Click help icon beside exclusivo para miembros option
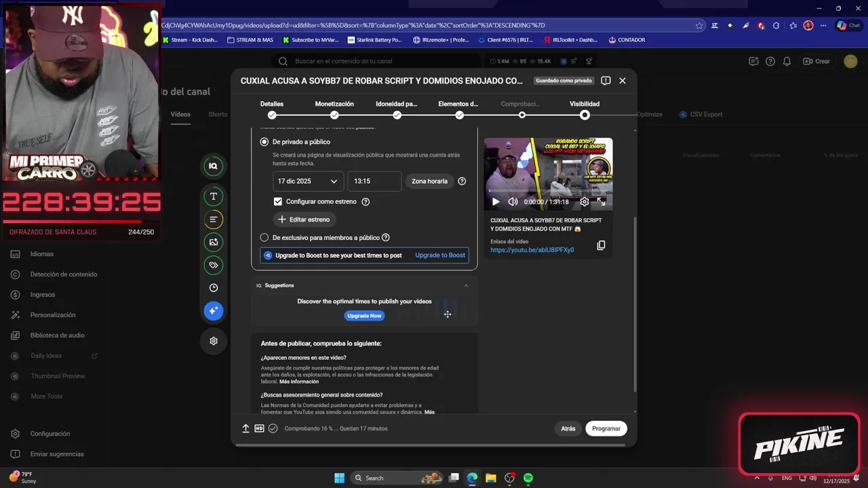This screenshot has width=868, height=488. 386,237
